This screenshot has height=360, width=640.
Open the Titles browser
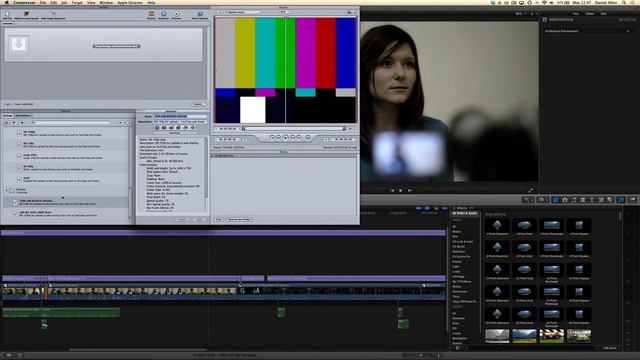coord(592,200)
